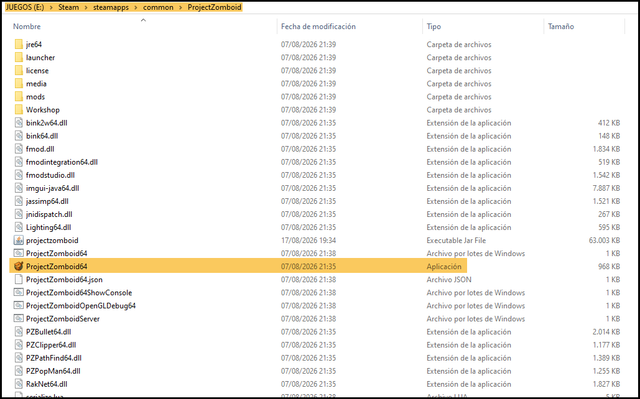Image resolution: width=640 pixels, height=399 pixels.
Task: Select the fmodintegration64.dll file icon
Action: point(19,162)
